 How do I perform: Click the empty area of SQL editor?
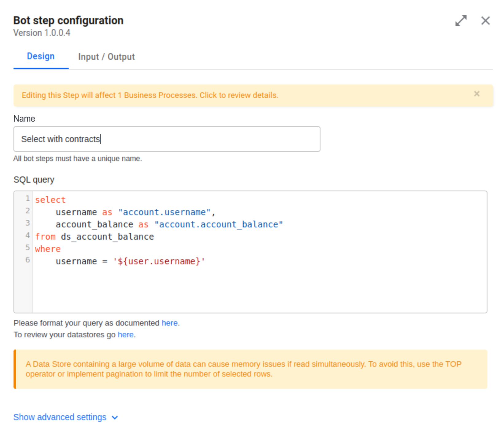(x=259, y=290)
